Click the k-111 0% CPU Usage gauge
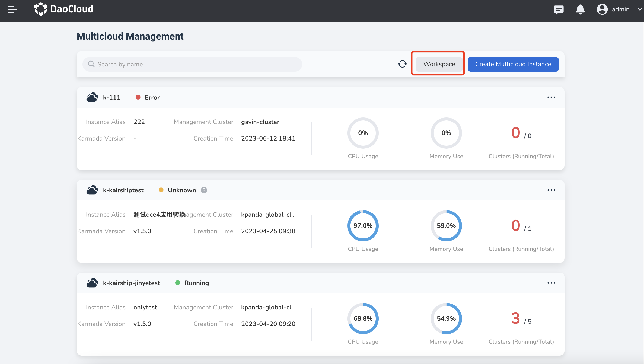The height and width of the screenshot is (364, 644). click(363, 133)
